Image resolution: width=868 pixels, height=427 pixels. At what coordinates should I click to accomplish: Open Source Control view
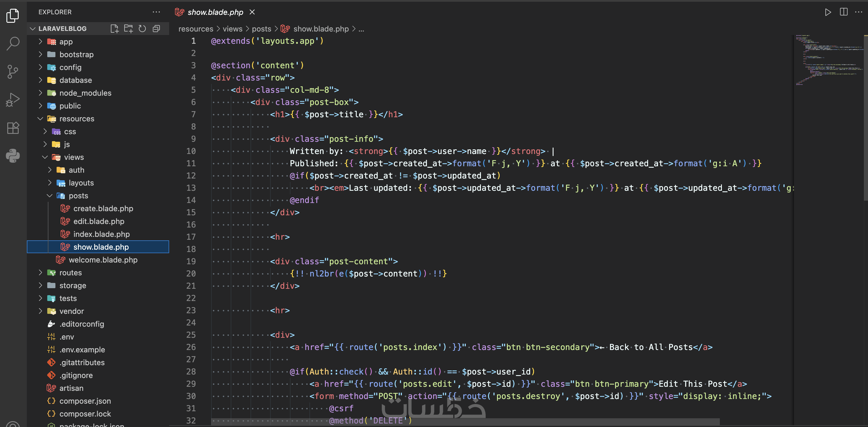click(13, 71)
